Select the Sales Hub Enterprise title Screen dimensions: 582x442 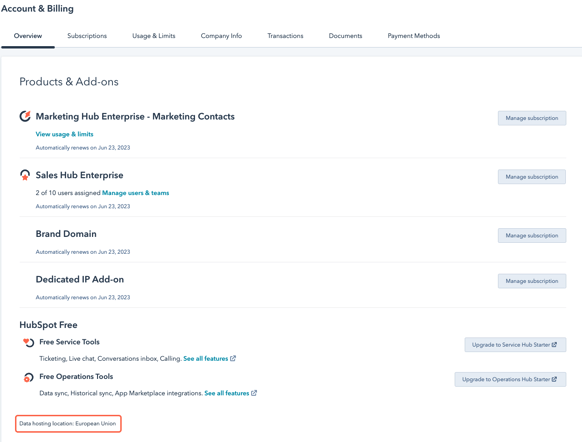79,175
